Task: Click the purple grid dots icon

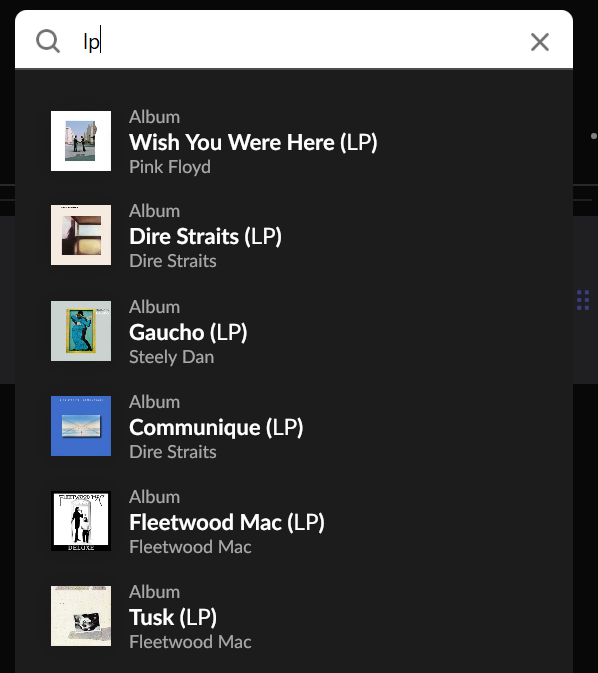Action: (x=583, y=300)
